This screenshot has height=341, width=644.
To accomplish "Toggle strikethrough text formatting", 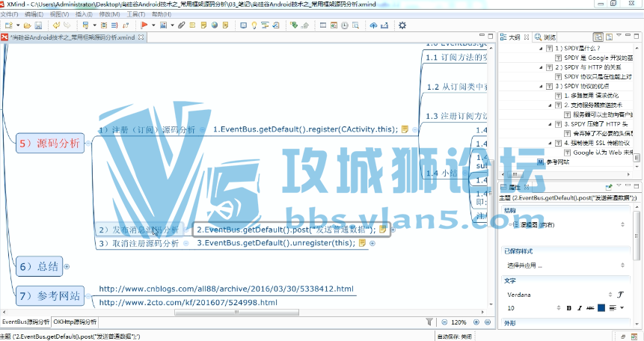I will coord(590,307).
